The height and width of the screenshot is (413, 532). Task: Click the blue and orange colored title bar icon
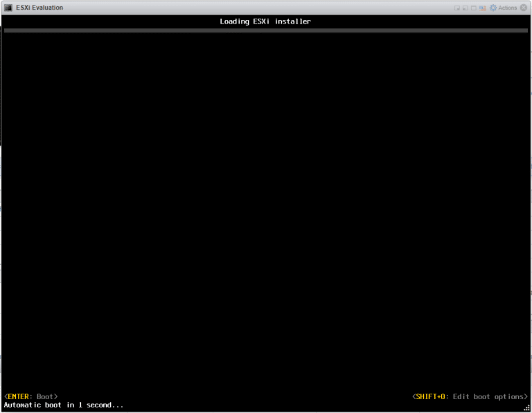482,8
